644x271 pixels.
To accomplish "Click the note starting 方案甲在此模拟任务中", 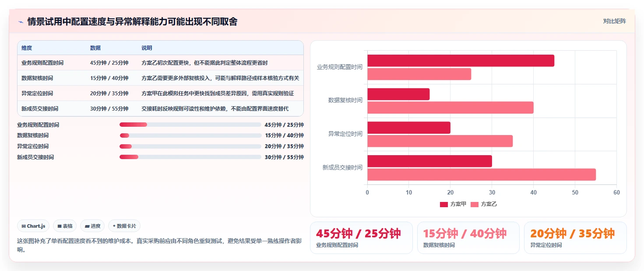I will click(218, 94).
